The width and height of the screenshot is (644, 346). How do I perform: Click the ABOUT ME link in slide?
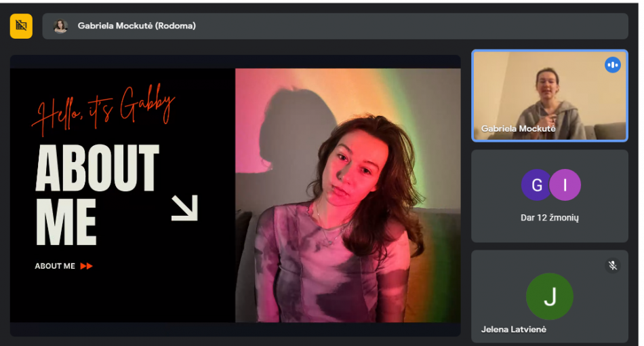[x=55, y=266]
